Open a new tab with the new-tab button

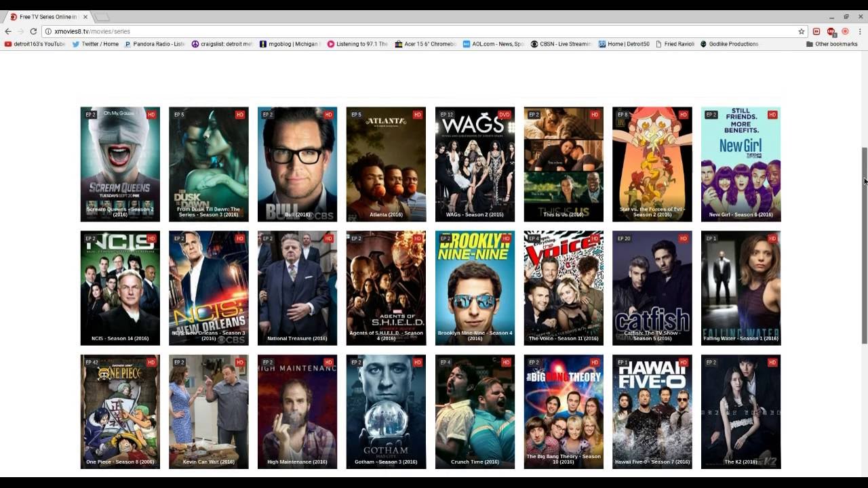tap(102, 17)
